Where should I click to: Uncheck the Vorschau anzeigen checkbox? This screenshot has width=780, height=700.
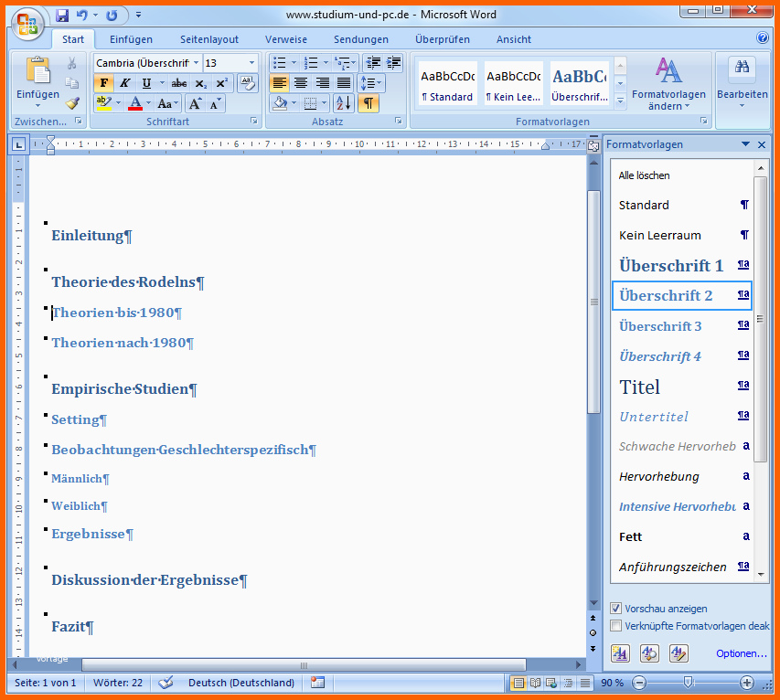[615, 609]
